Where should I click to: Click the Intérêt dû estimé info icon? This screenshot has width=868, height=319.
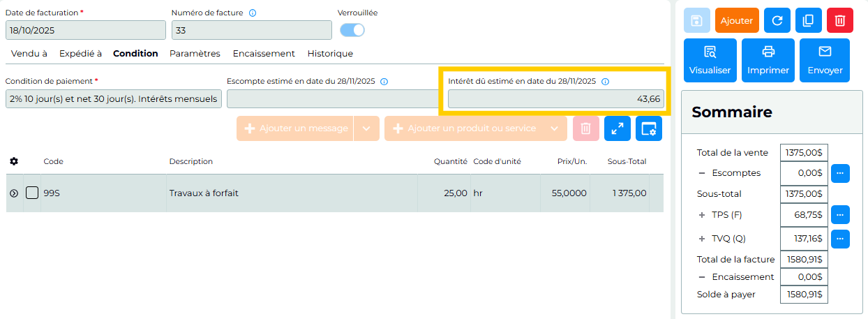(605, 81)
